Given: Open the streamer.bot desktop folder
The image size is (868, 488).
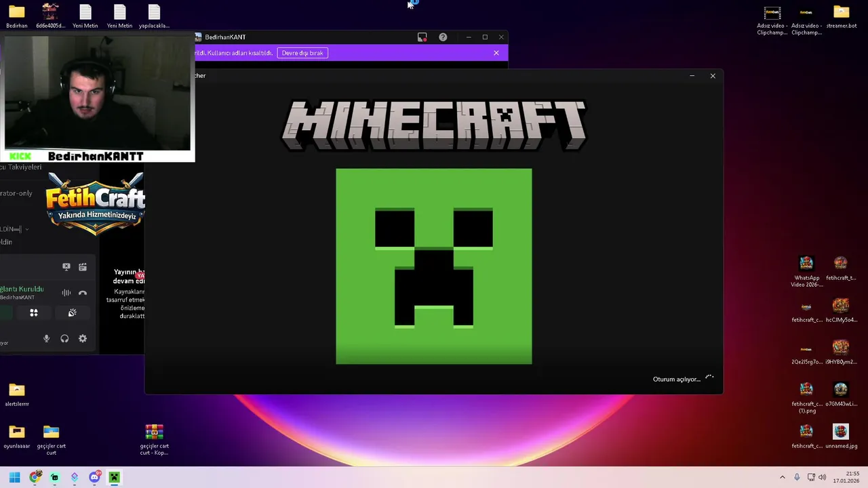Looking at the screenshot, I should coord(842,16).
